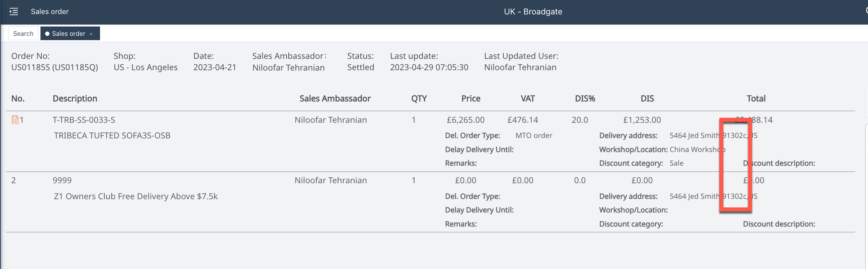Screen dimensions: 868x269
Task: Click Z1 Owners Club Free Delivery line
Action: [x=135, y=196]
